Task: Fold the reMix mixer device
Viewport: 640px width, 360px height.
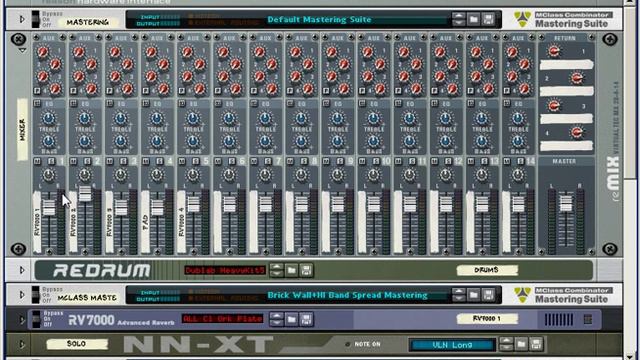Action: tap(22, 50)
